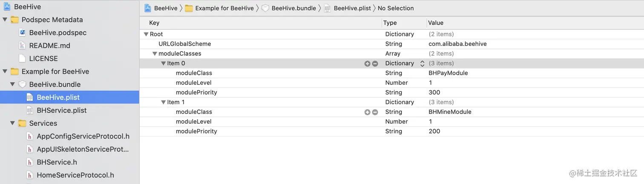The width and height of the screenshot is (644, 184).
Task: Click BeeHive.plist in the breadcrumb path
Action: click(x=352, y=8)
